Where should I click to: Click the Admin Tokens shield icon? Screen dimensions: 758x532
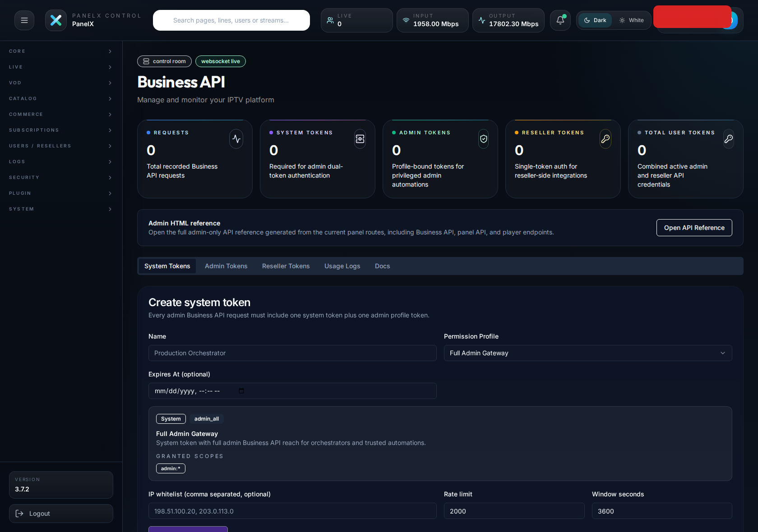point(483,139)
